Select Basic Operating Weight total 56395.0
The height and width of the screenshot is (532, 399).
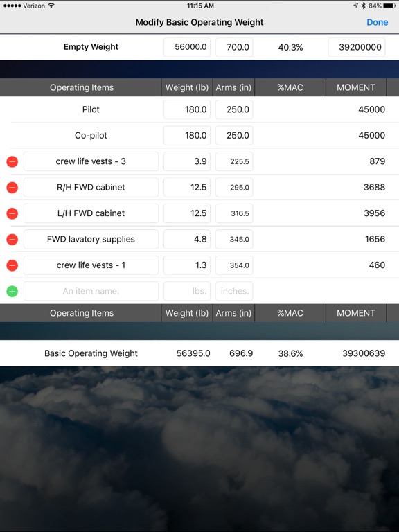click(193, 353)
